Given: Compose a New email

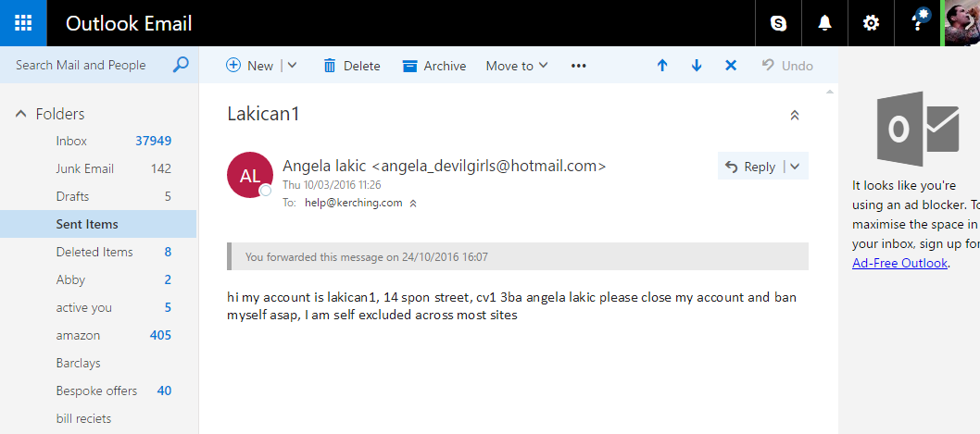Looking at the screenshot, I should (249, 66).
